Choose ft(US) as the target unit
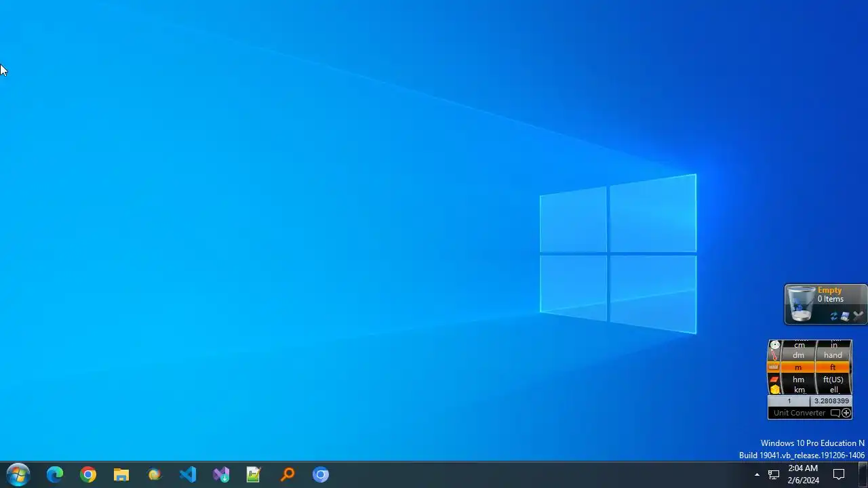Image resolution: width=868 pixels, height=488 pixels. [833, 380]
